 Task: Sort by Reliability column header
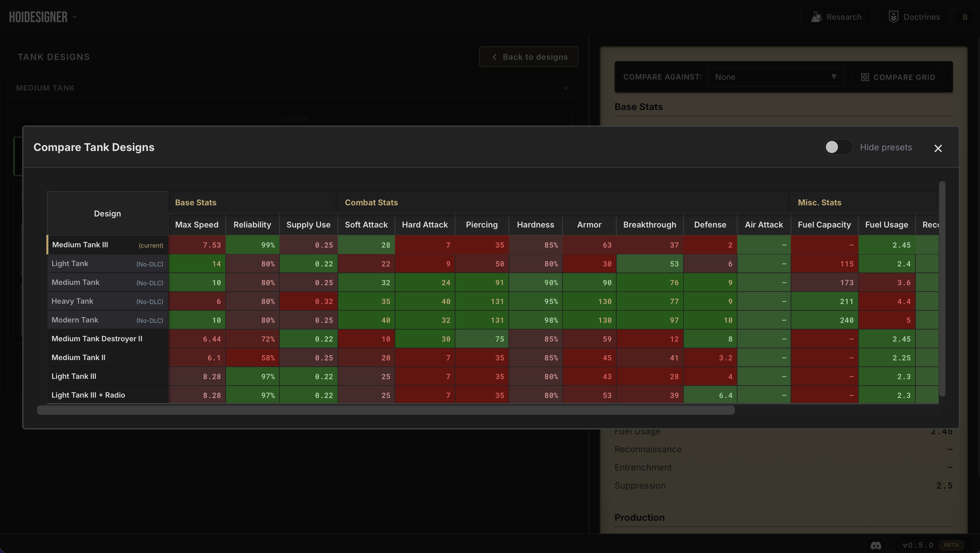click(252, 224)
